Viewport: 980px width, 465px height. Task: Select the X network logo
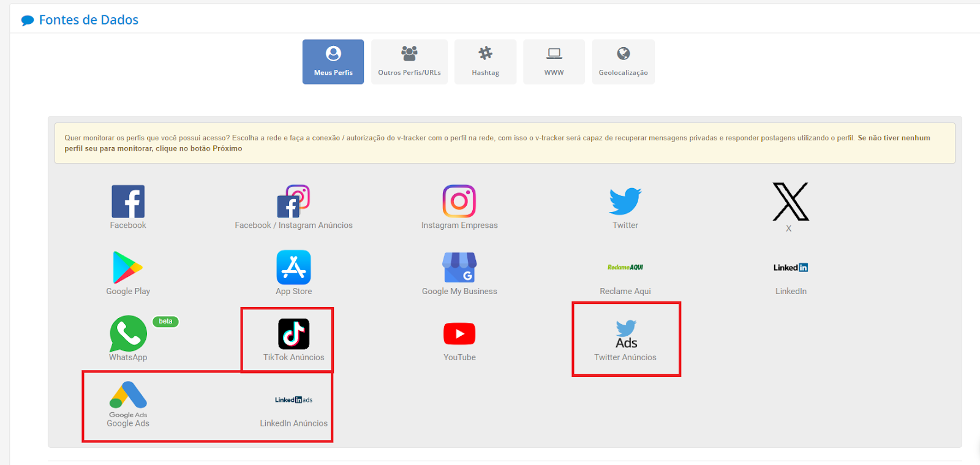pos(791,202)
